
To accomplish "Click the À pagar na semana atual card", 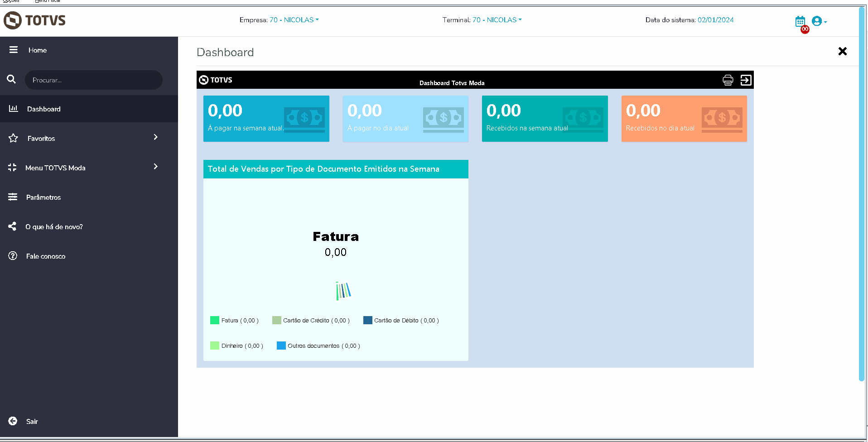I will point(266,119).
